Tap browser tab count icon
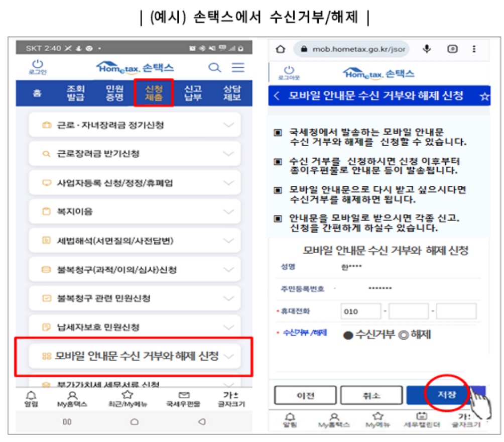The width and height of the screenshot is (504, 442). [452, 49]
